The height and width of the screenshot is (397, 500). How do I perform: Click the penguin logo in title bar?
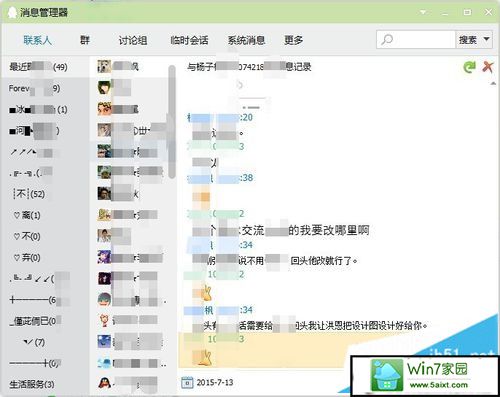12,13
